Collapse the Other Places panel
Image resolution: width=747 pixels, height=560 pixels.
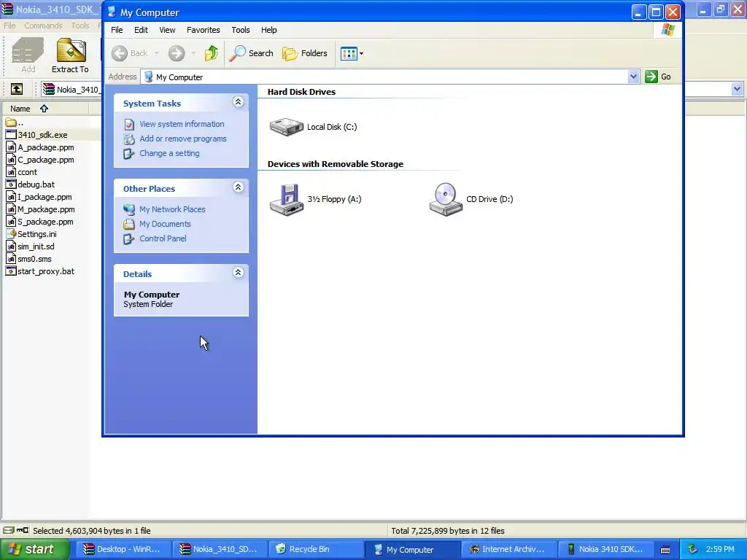pyautogui.click(x=238, y=187)
